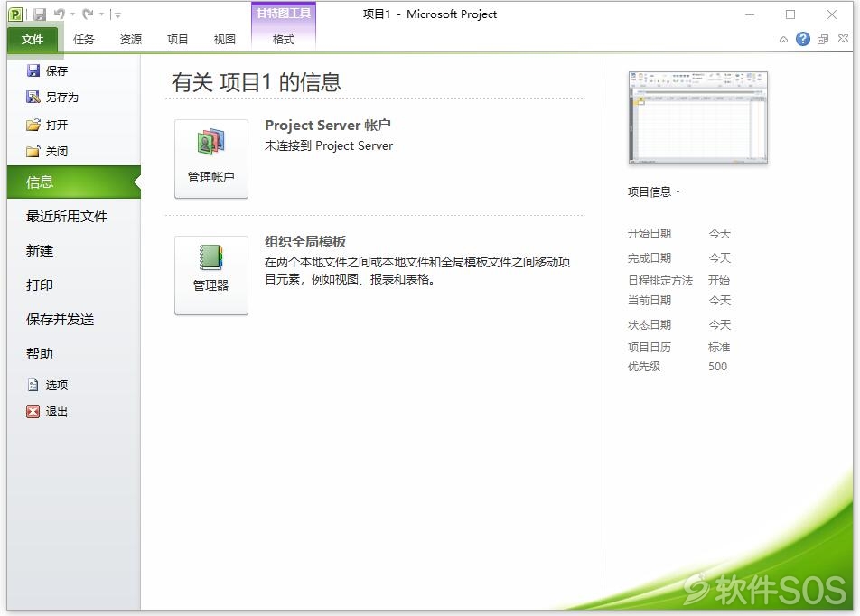The image size is (860, 616).
Task: Expand the 项目信息 dropdown
Action: point(654,192)
